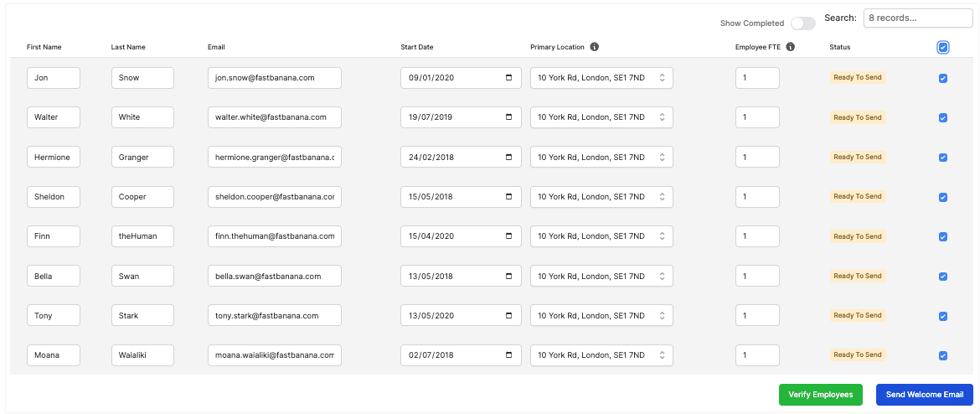The height and width of the screenshot is (414, 980).
Task: Click Walter White's email input field
Action: coord(274,117)
